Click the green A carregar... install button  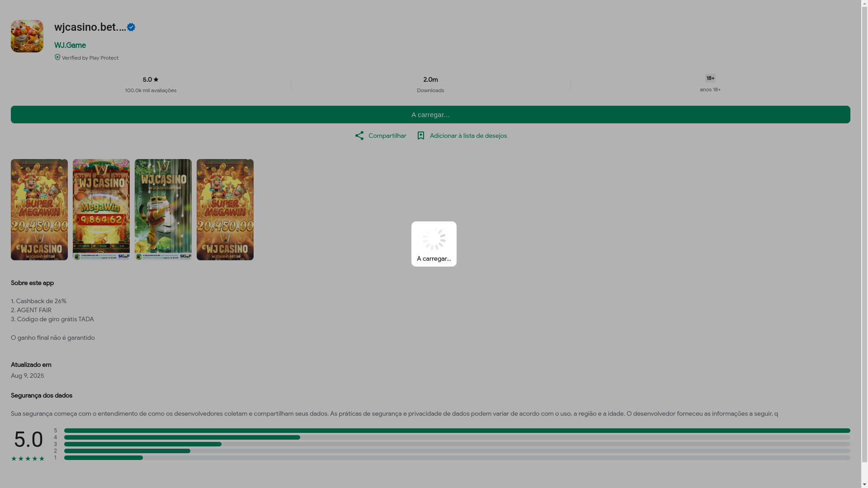click(430, 114)
